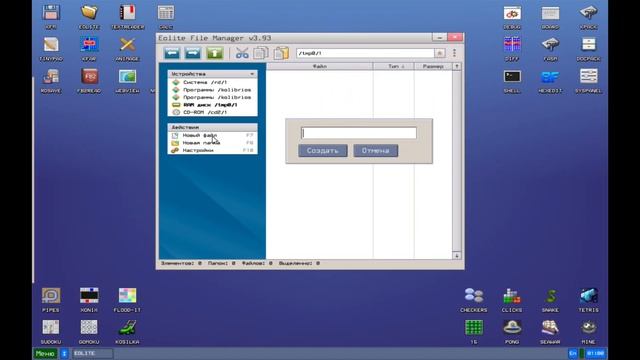Open the DIFF desktop icon
The image size is (640, 360).
(x=512, y=49)
